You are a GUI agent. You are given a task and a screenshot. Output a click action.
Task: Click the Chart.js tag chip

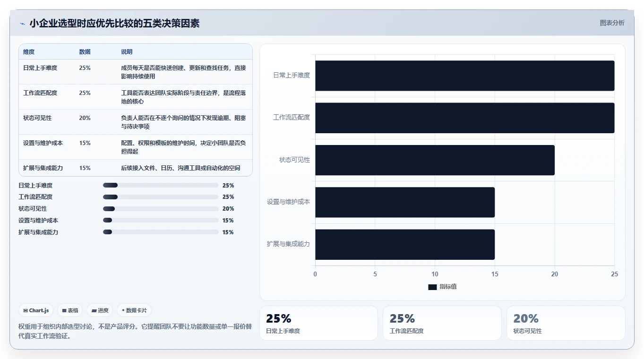[x=36, y=310]
